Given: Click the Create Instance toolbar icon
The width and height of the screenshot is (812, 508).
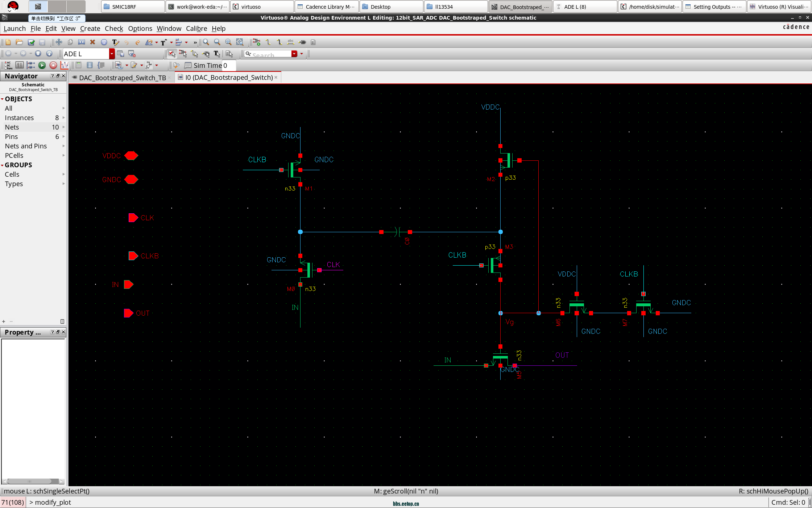Looking at the screenshot, I should pos(257,42).
